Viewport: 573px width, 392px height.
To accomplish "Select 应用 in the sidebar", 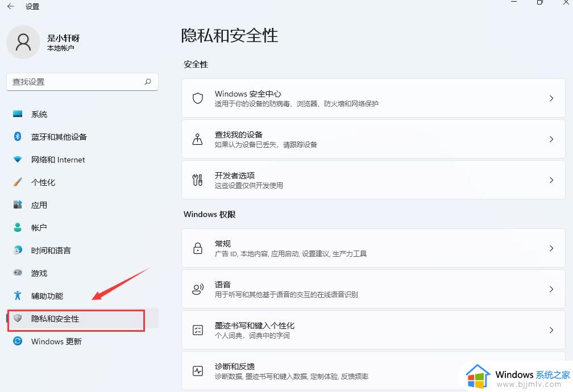I will [x=82, y=205].
